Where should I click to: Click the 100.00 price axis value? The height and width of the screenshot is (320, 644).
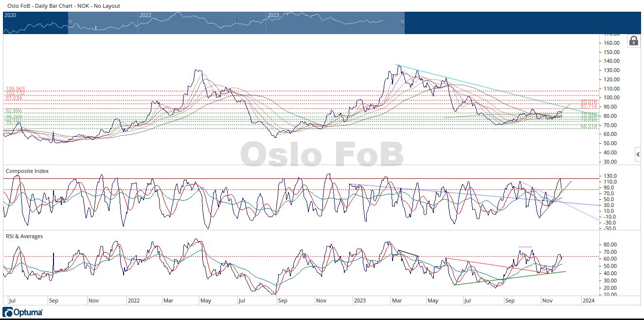(611, 97)
